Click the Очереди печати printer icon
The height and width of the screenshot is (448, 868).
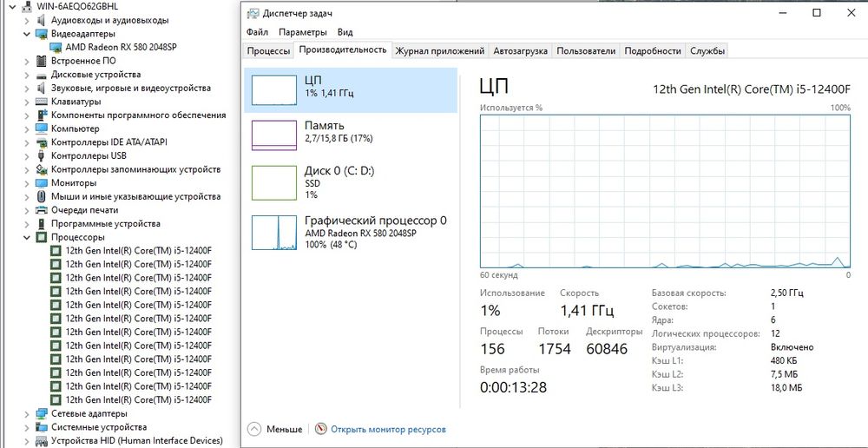point(41,210)
